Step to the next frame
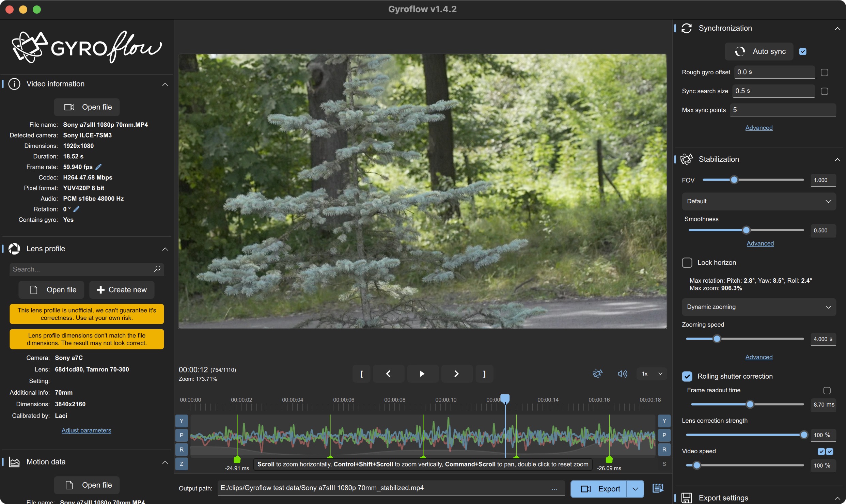Viewport: 846px width, 504px height. point(456,374)
